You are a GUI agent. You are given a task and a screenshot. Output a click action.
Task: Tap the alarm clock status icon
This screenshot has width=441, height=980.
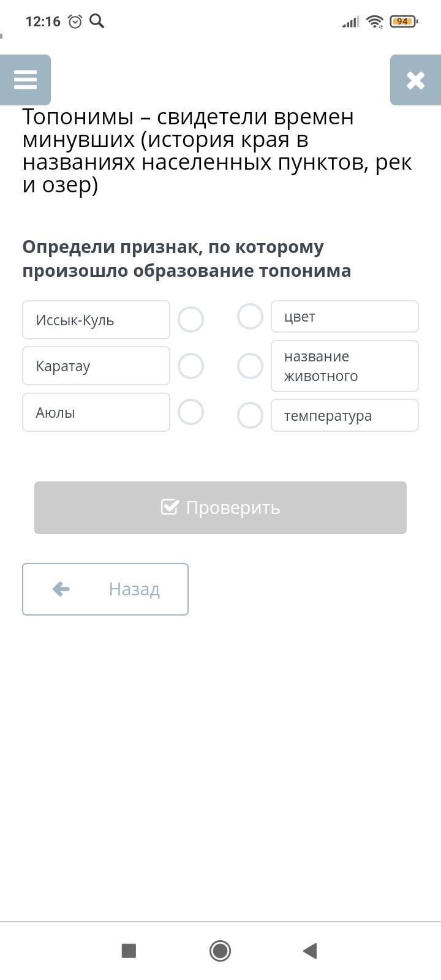click(x=75, y=21)
